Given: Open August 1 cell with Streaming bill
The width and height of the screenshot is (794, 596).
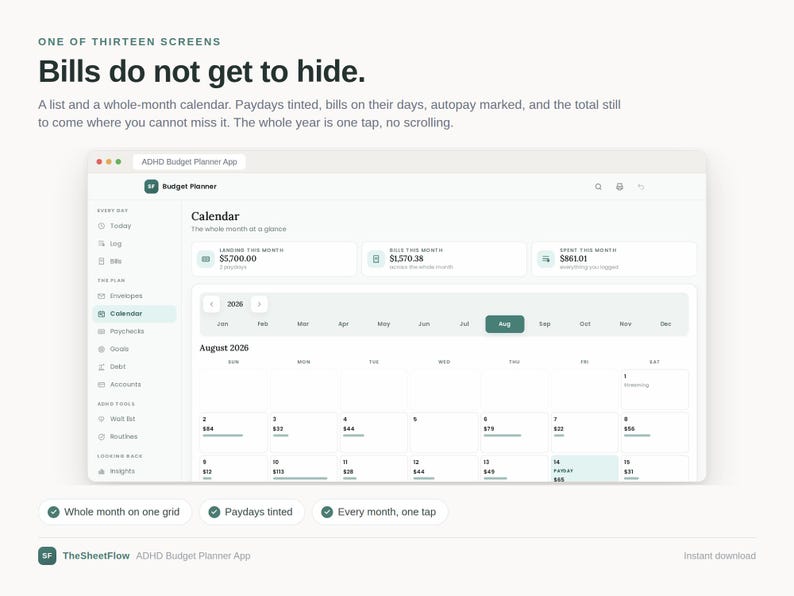Looking at the screenshot, I should point(655,389).
